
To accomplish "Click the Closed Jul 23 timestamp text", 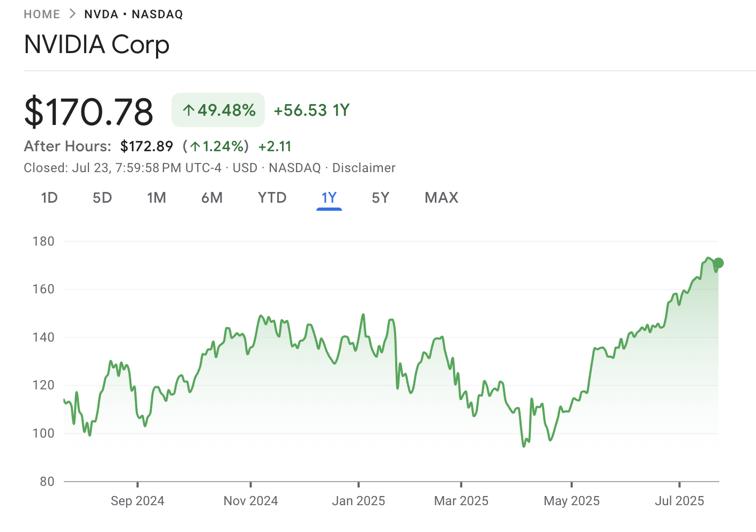I will (122, 168).
